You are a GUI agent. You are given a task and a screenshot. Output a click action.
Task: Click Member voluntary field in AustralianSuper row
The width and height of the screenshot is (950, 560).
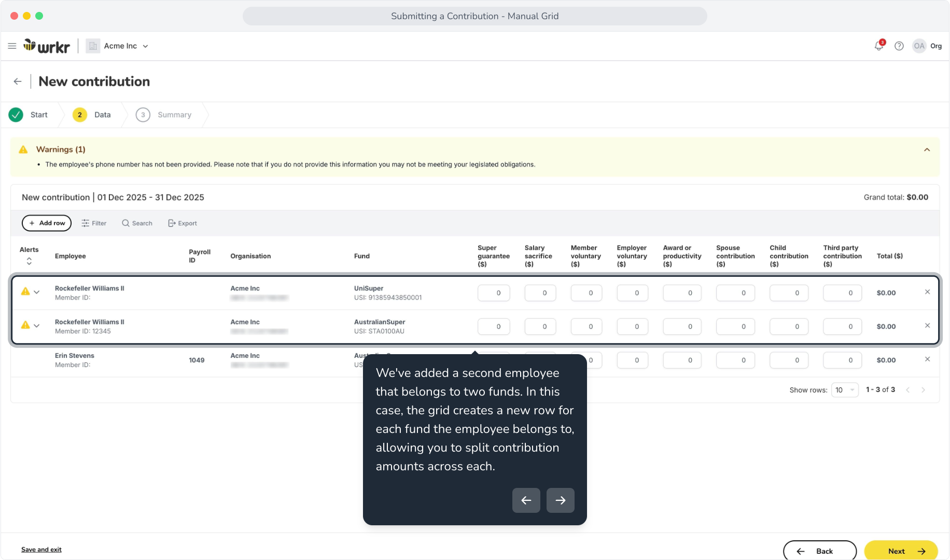coord(586,327)
